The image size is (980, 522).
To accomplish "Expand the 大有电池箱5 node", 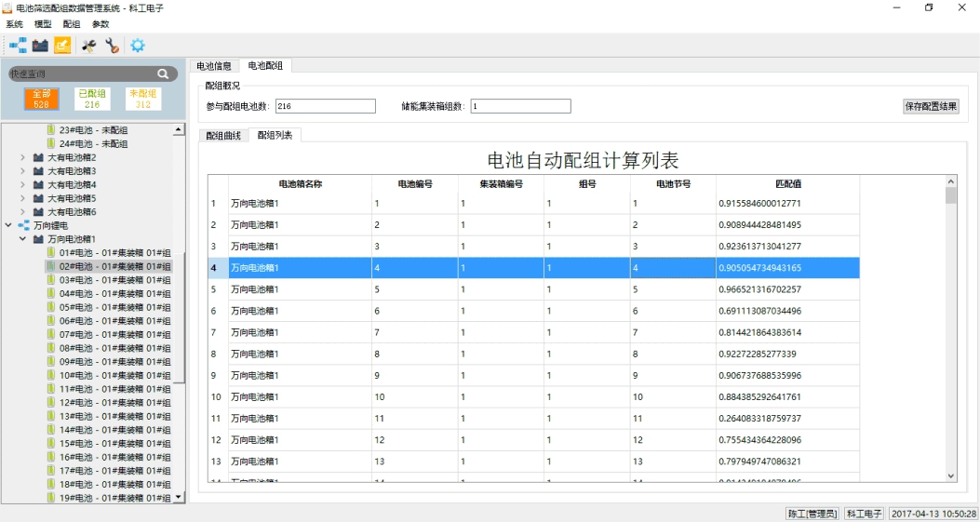I will coord(23,198).
